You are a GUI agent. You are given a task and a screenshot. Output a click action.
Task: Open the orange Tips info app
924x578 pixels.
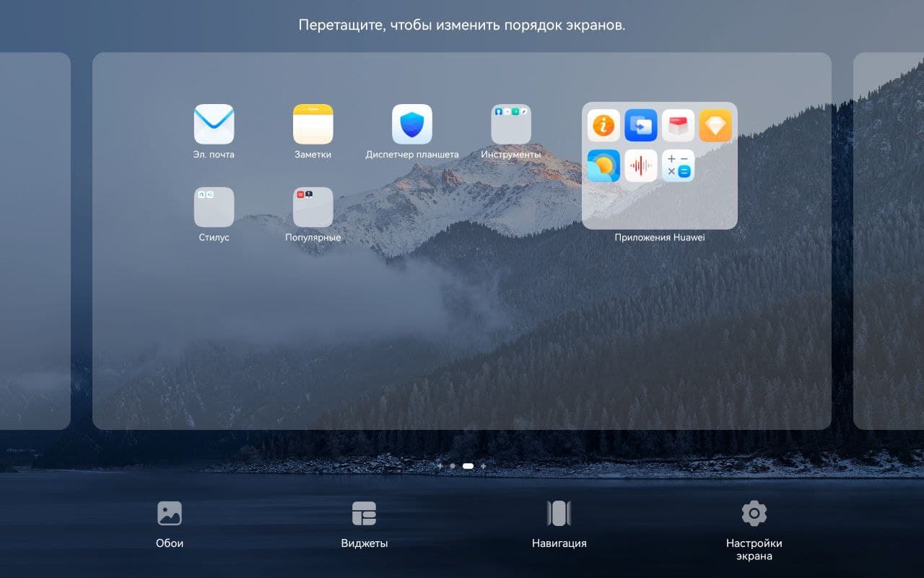pyautogui.click(x=603, y=126)
